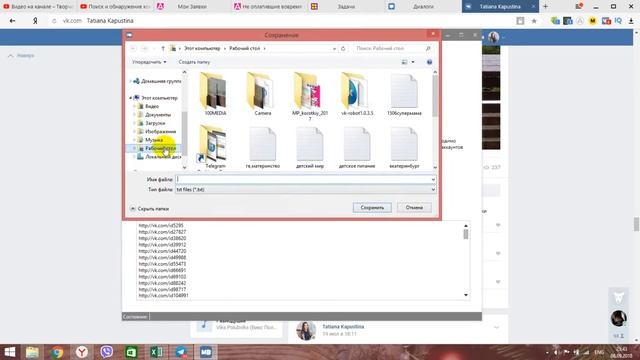Go up one folder level arrow
The image size is (640, 360).
click(163, 49)
